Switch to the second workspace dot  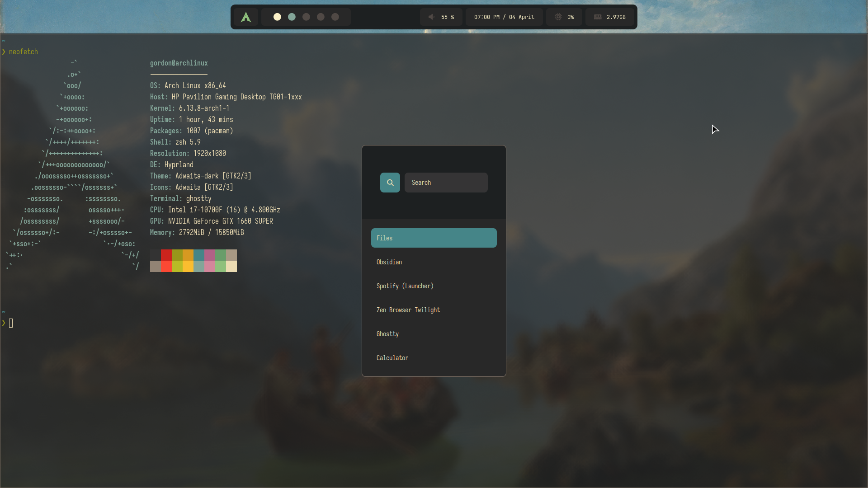tap(292, 17)
